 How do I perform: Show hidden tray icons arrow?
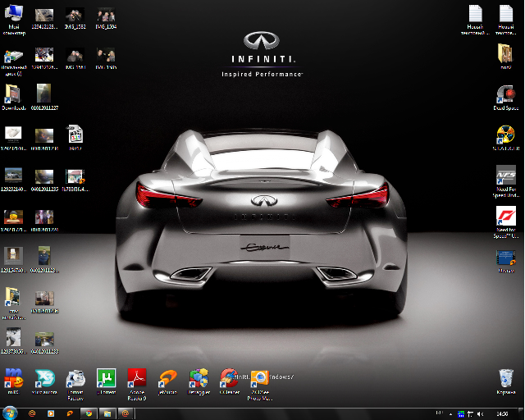click(x=450, y=414)
